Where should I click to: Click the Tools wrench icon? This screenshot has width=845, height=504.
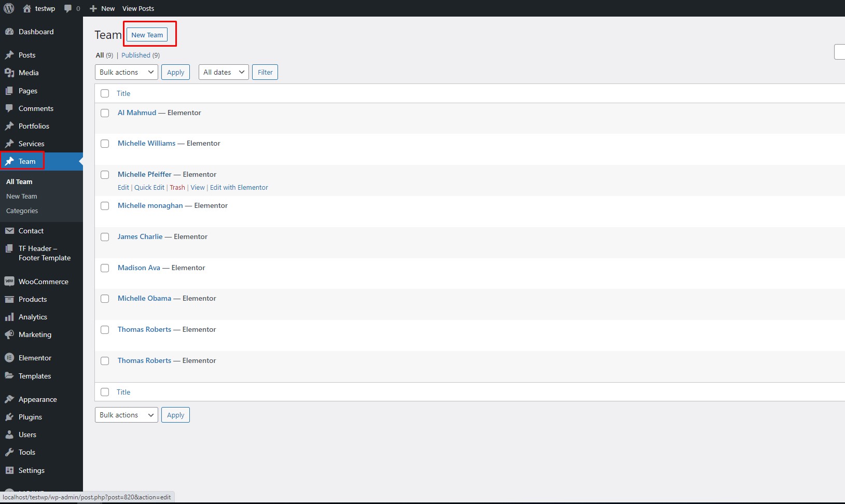pyautogui.click(x=9, y=452)
